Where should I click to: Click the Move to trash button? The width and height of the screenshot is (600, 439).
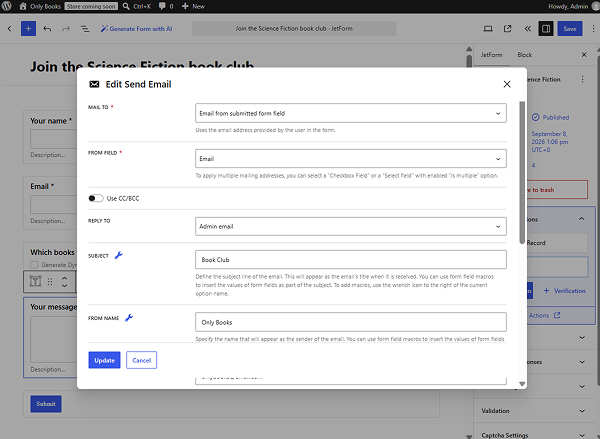(557, 190)
